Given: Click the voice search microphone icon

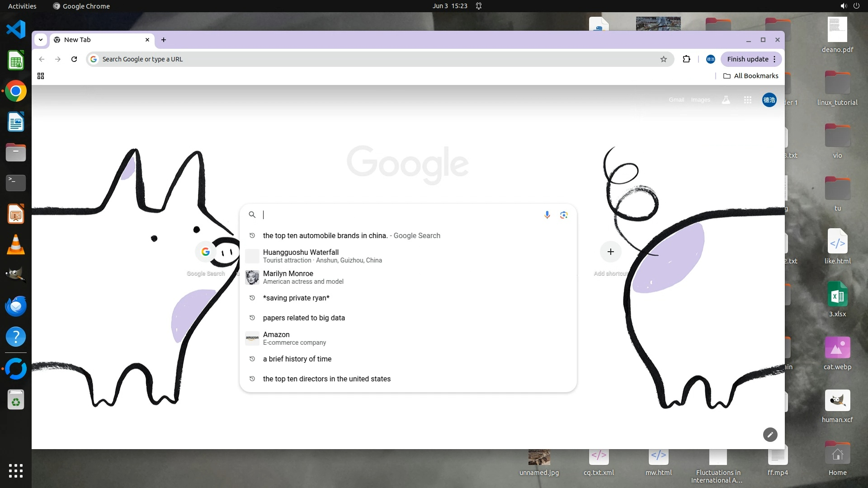Looking at the screenshot, I should click(547, 215).
